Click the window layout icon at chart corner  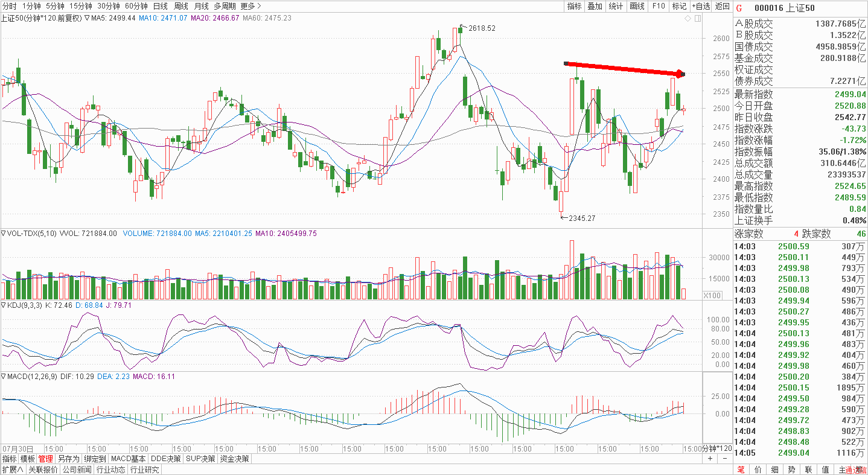(x=697, y=19)
